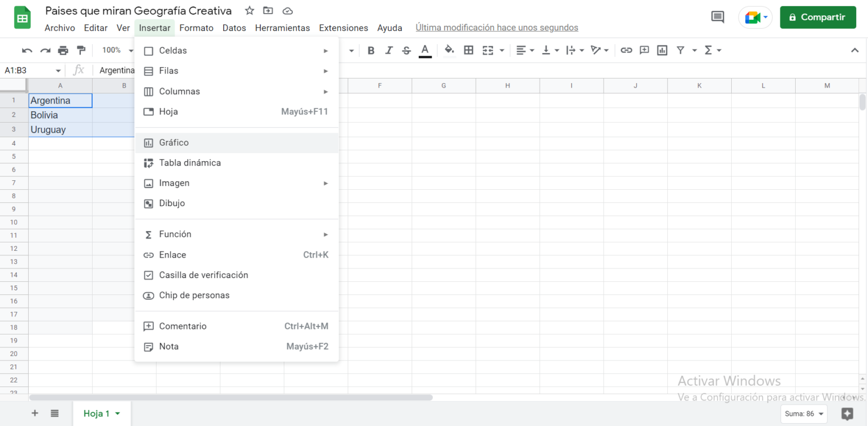
Task: Create a filter using the toolbar icon
Action: 680,50
